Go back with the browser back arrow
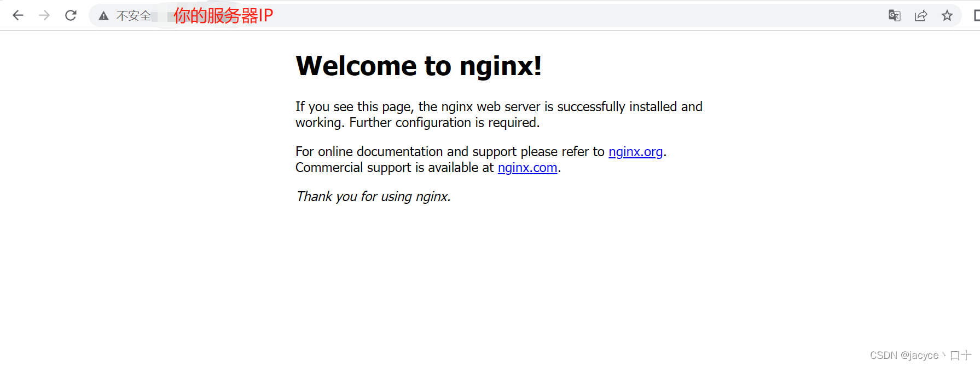 point(18,15)
